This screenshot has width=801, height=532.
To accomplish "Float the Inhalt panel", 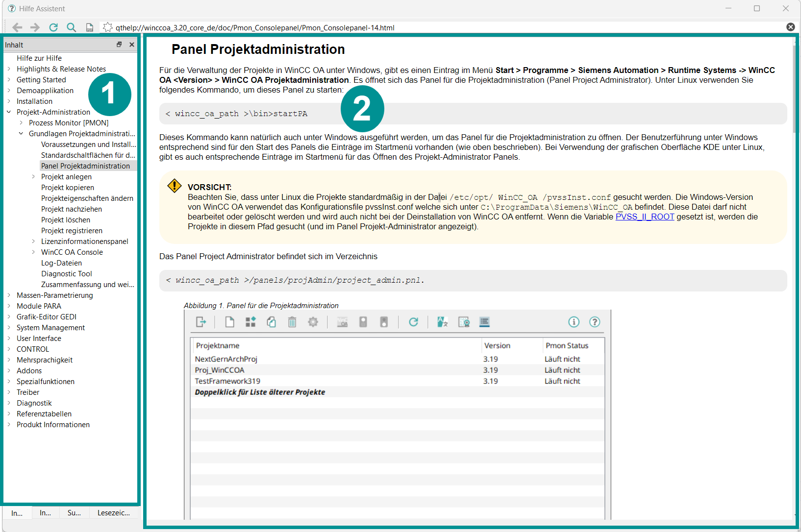I will [119, 45].
